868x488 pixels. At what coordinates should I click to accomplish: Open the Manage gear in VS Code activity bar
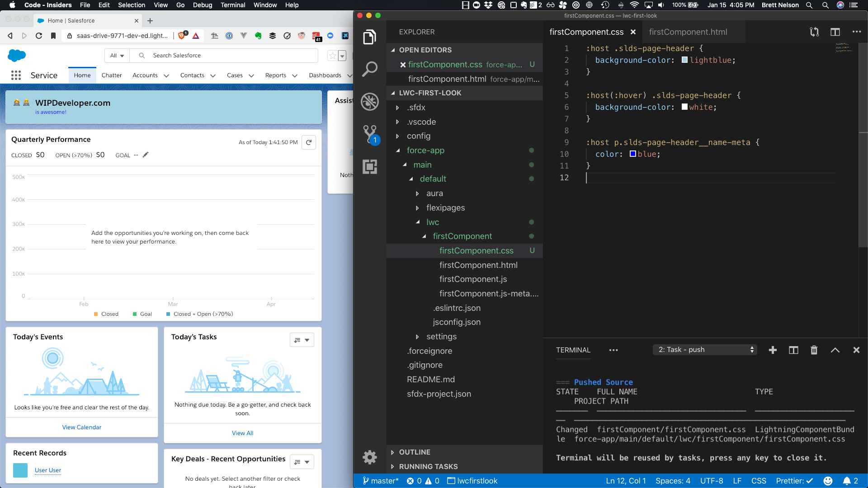tap(369, 457)
